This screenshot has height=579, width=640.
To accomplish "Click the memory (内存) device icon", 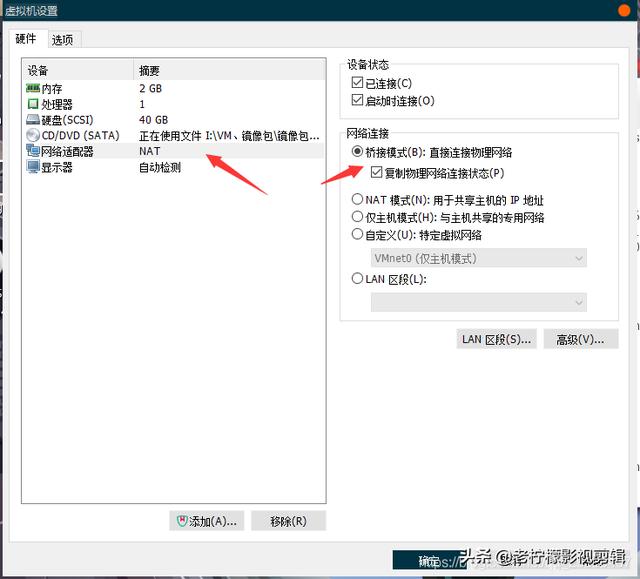I will tap(33, 88).
